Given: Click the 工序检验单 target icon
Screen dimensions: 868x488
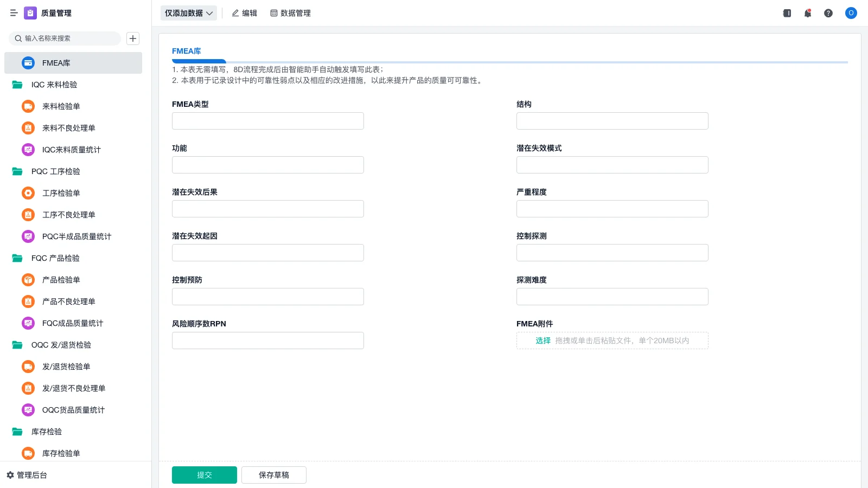Looking at the screenshot, I should click(x=28, y=193).
